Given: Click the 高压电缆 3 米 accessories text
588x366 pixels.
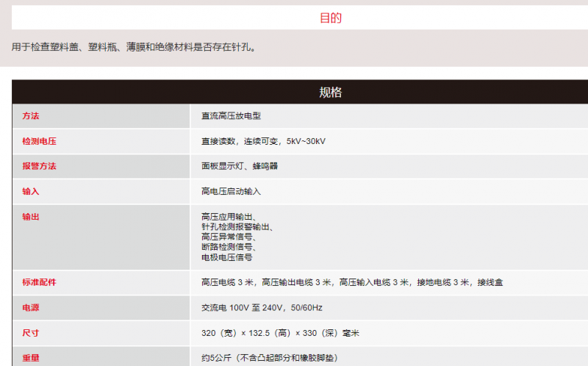Looking at the screenshot, I should 228,282.
